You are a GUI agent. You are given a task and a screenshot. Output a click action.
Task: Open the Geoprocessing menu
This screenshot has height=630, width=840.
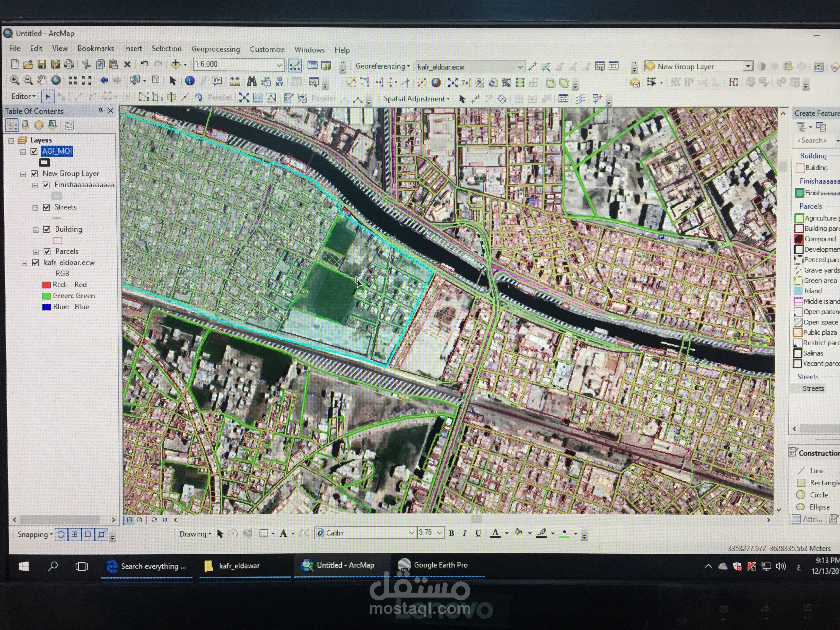tap(216, 49)
